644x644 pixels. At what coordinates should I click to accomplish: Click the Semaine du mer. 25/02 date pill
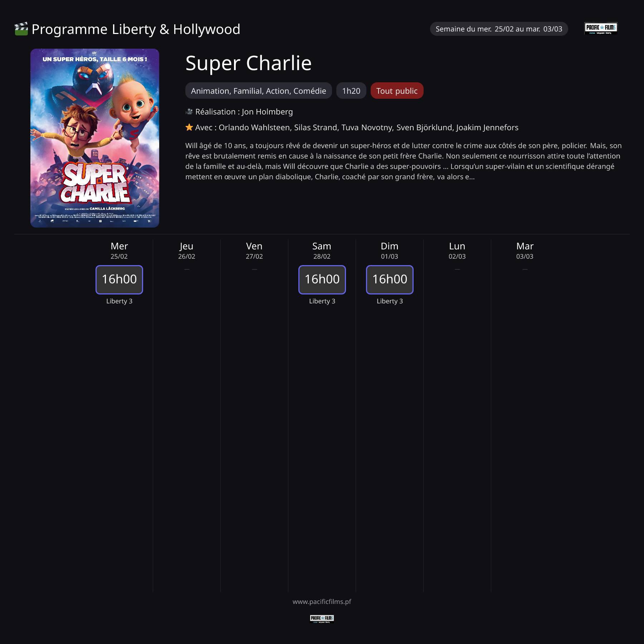coord(499,29)
